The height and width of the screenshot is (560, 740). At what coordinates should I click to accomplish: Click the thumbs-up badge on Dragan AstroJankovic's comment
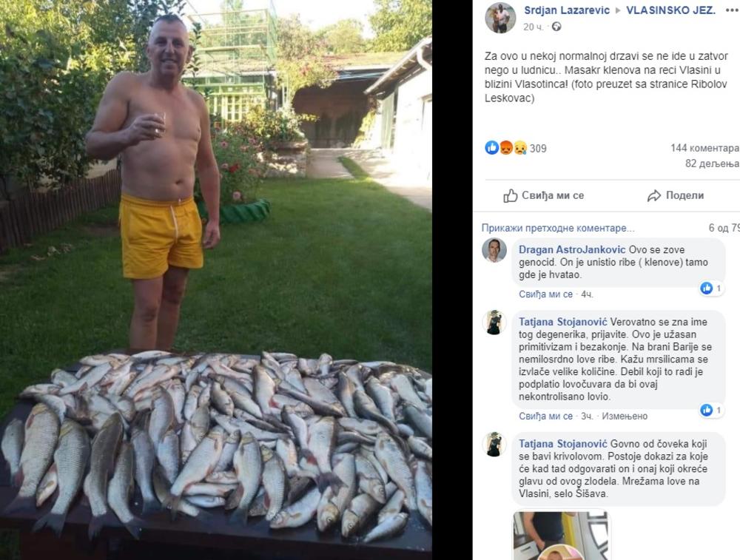click(707, 288)
